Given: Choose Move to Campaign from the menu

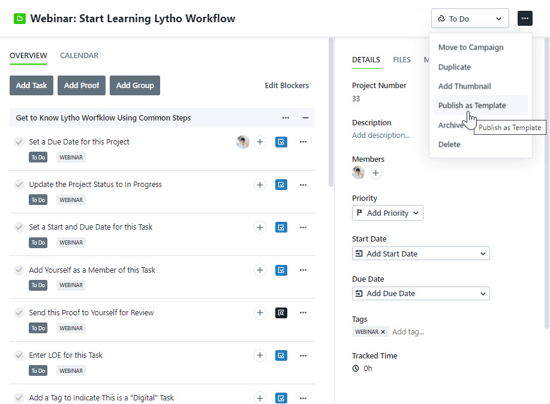Looking at the screenshot, I should pos(471,47).
